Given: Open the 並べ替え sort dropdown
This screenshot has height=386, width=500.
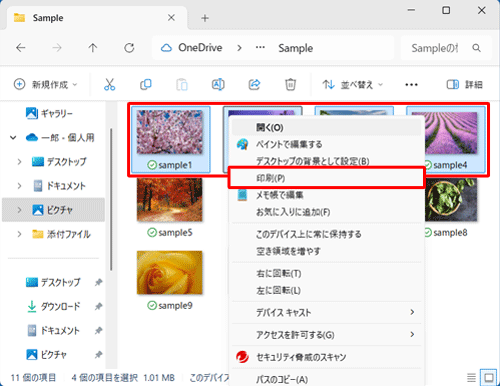Looking at the screenshot, I should coord(353,85).
